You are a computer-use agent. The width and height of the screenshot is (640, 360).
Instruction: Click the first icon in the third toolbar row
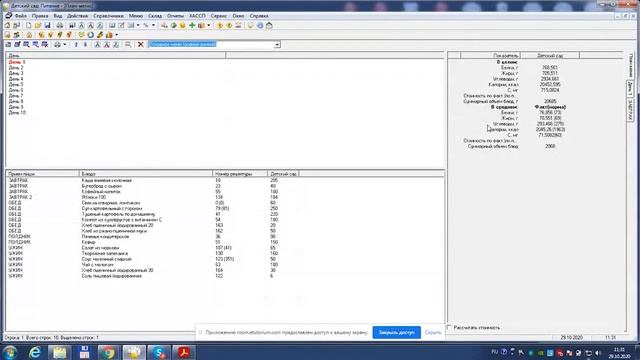click(x=8, y=44)
